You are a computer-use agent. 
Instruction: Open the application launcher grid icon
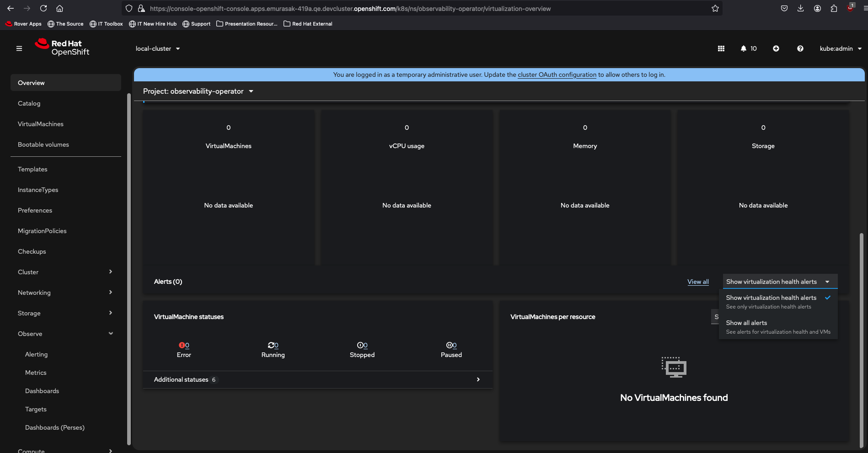coord(721,48)
